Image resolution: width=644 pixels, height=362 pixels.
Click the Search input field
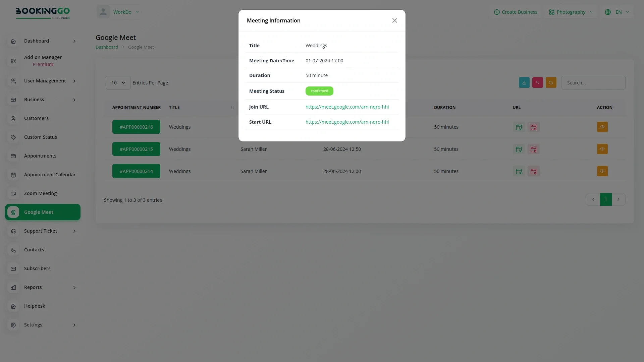pos(593,83)
